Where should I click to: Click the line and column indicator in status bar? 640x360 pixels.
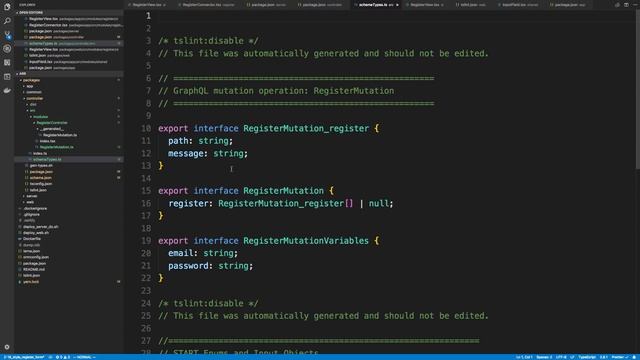(524, 357)
